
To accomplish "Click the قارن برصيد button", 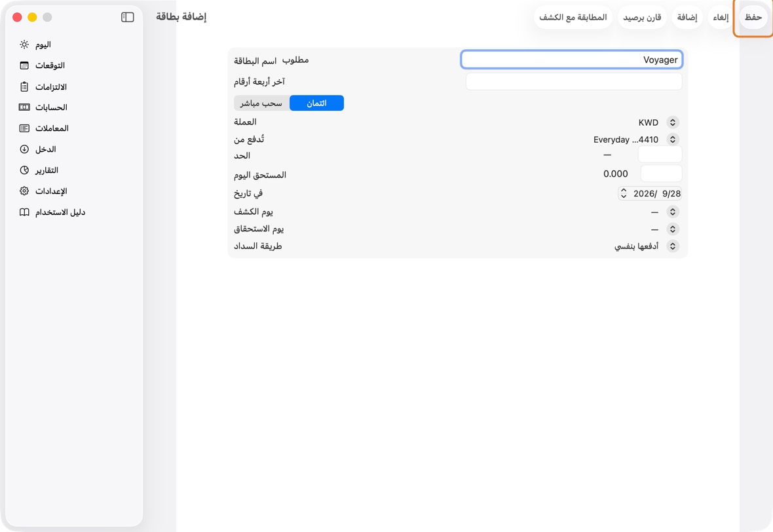I will [x=642, y=17].
